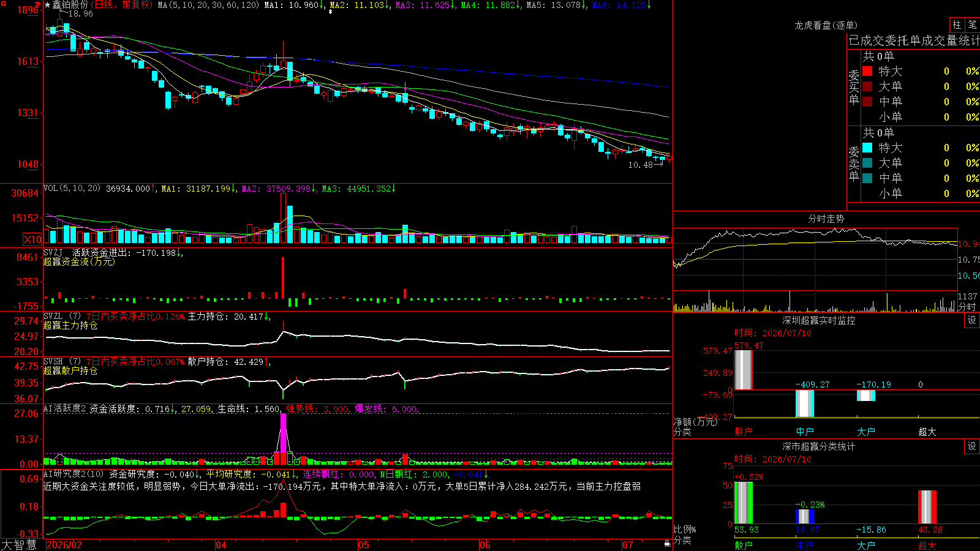Click the AI研究度2(10) indicator label
980x551 pixels.
pyautogui.click(x=73, y=474)
